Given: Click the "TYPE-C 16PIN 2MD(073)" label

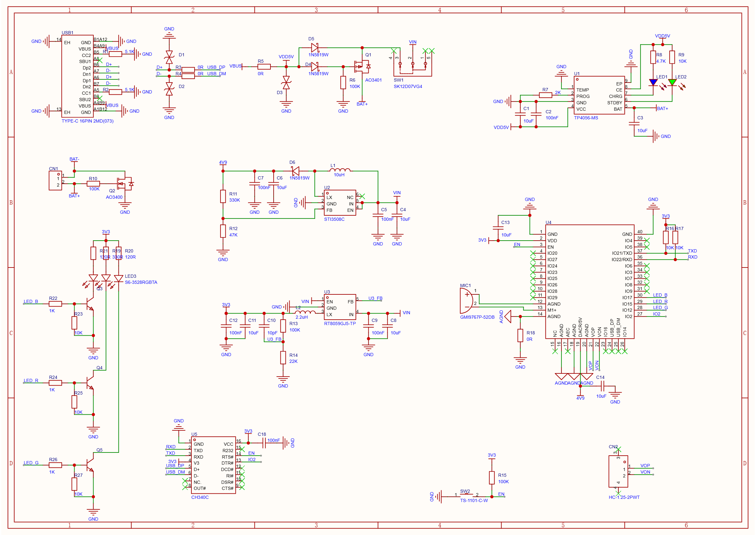Looking at the screenshot, I should coord(88,121).
